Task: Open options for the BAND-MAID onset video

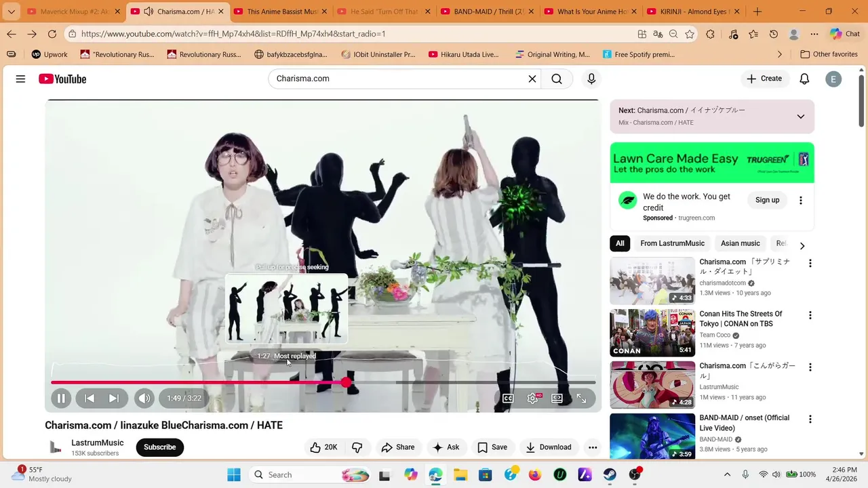Action: pyautogui.click(x=810, y=420)
